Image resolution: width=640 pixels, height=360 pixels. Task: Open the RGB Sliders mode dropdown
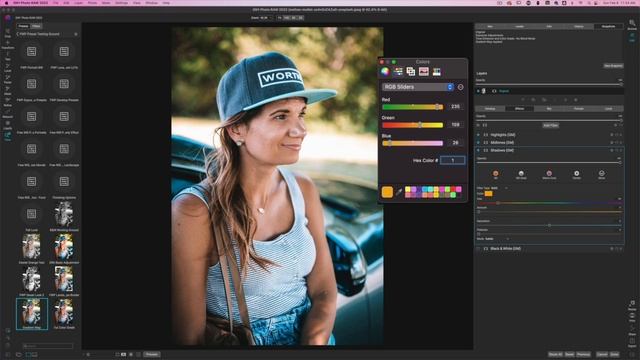tap(418, 87)
